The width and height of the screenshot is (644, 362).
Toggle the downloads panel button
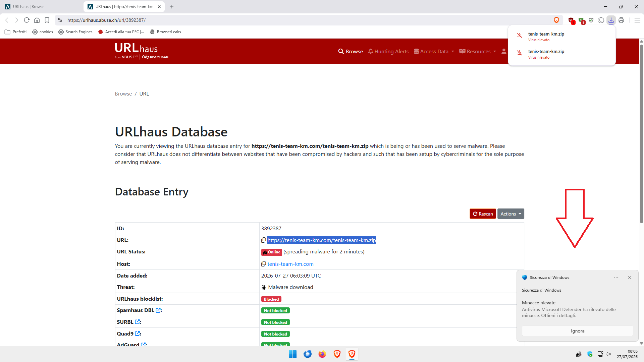tap(611, 20)
